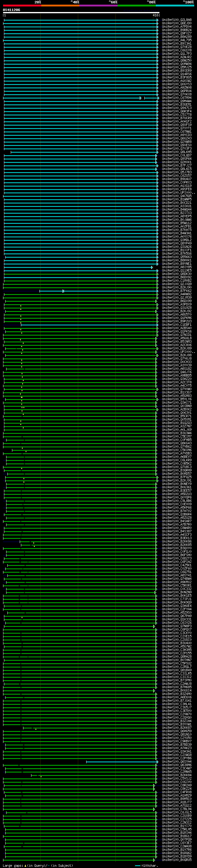Select hit label UniRef100_B7KAT5
Viewport: 197px width, 868px height.
(x=176, y=230)
